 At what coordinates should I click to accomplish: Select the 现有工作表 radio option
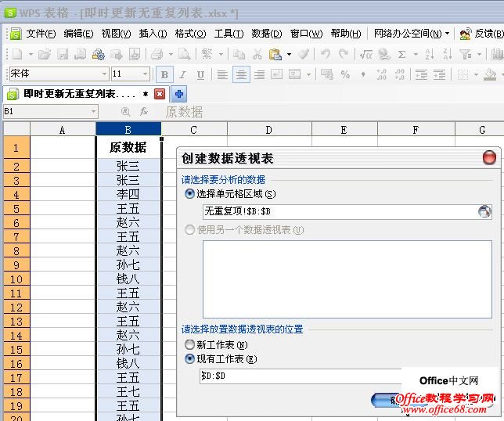click(x=189, y=359)
